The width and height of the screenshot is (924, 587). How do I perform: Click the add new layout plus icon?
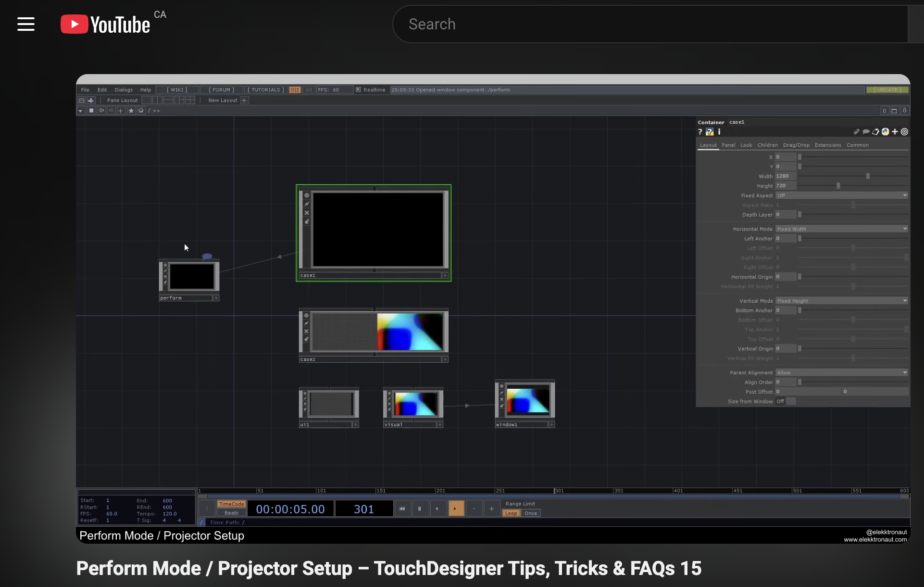coord(244,101)
